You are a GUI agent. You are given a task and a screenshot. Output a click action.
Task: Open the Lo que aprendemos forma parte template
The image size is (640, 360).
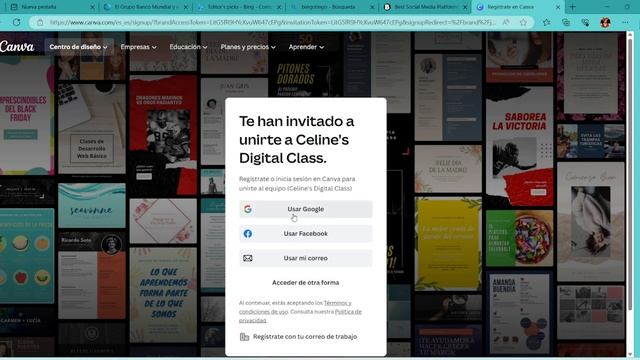pyautogui.click(x=163, y=295)
